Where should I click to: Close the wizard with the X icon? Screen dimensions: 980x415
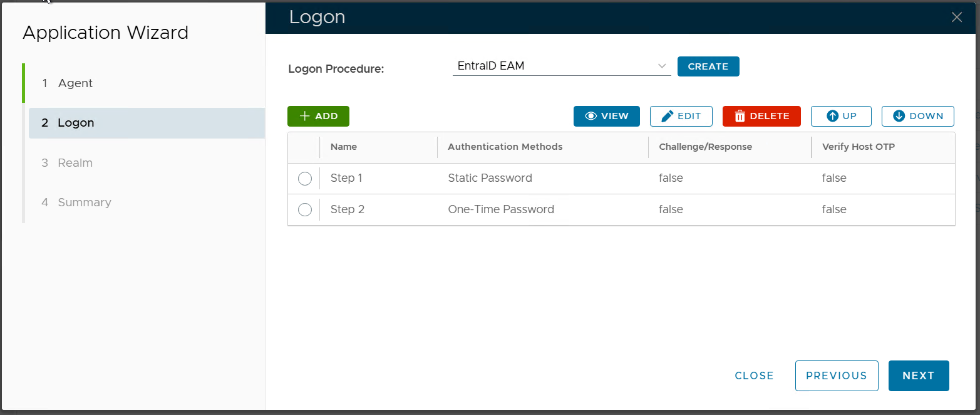click(957, 18)
